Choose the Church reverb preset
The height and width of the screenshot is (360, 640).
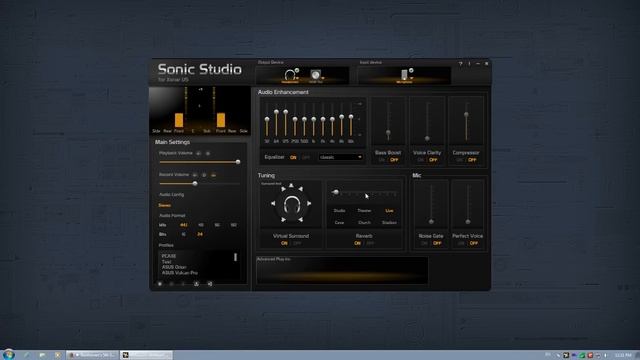(x=364, y=223)
